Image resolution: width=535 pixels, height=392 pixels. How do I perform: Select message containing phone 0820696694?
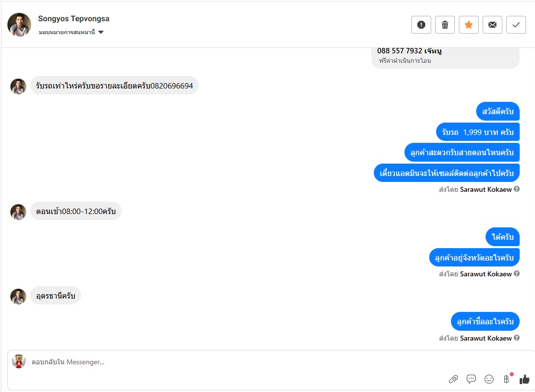[x=114, y=86]
